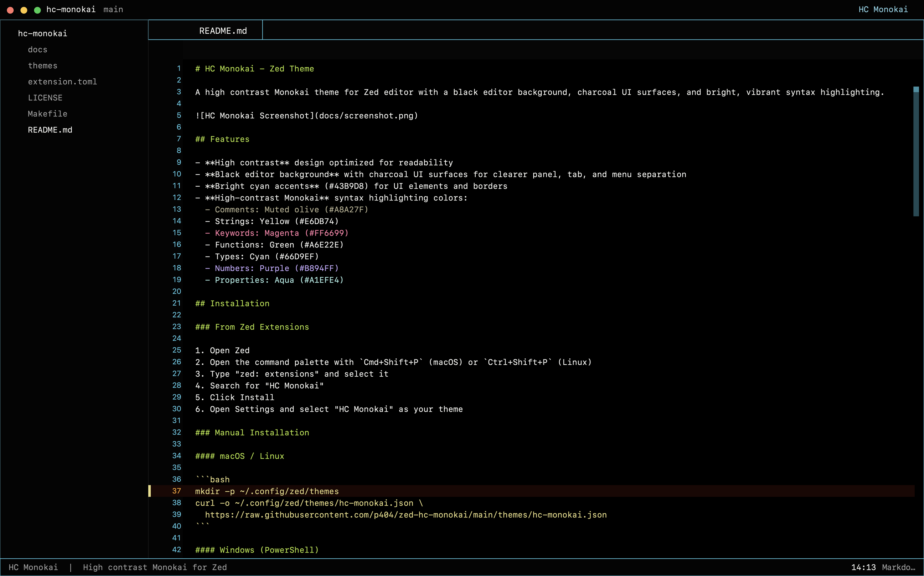Click line number 37 in the gutter
Image resolution: width=924 pixels, height=576 pixels.
pyautogui.click(x=177, y=491)
